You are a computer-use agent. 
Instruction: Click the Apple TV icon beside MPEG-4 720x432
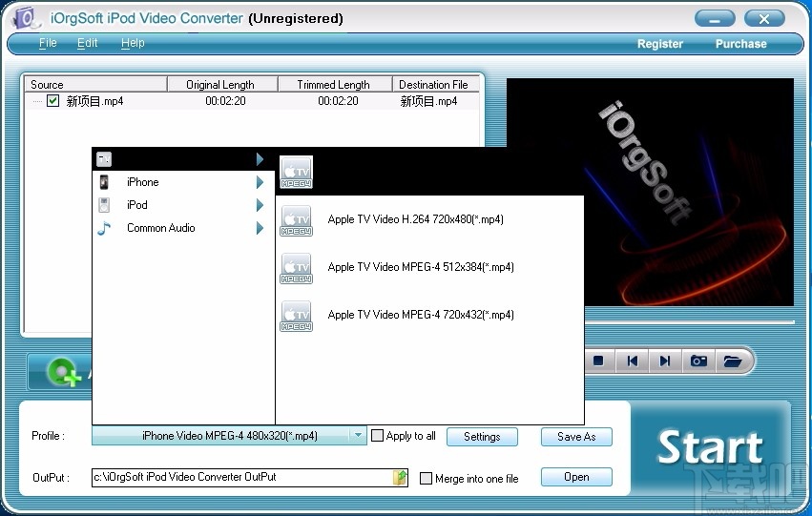tap(296, 316)
